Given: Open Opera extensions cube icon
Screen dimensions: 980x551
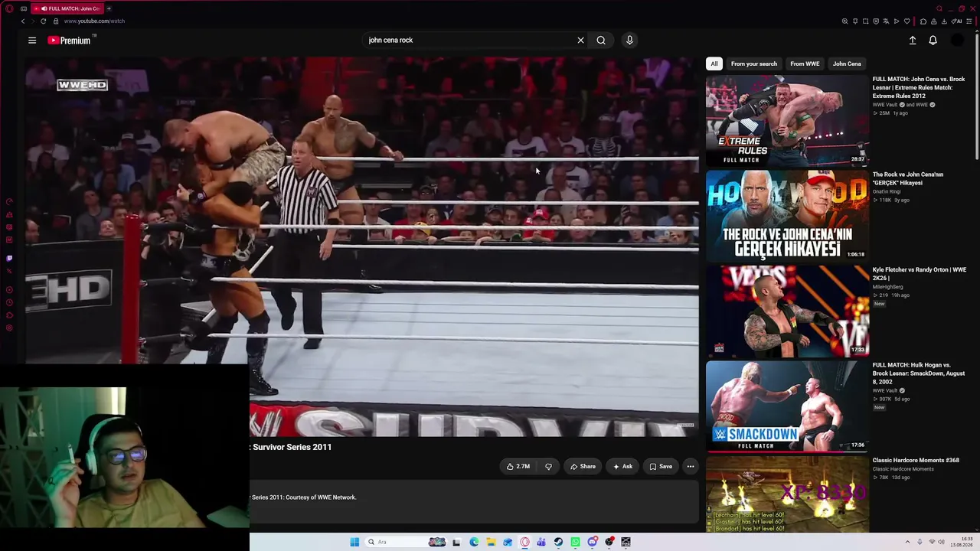Looking at the screenshot, I should click(923, 21).
